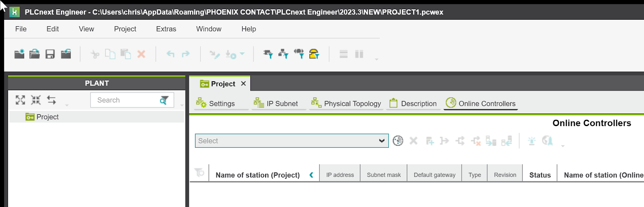Click the network signal filter icon
The width and height of the screenshot is (644, 207).
299,54
